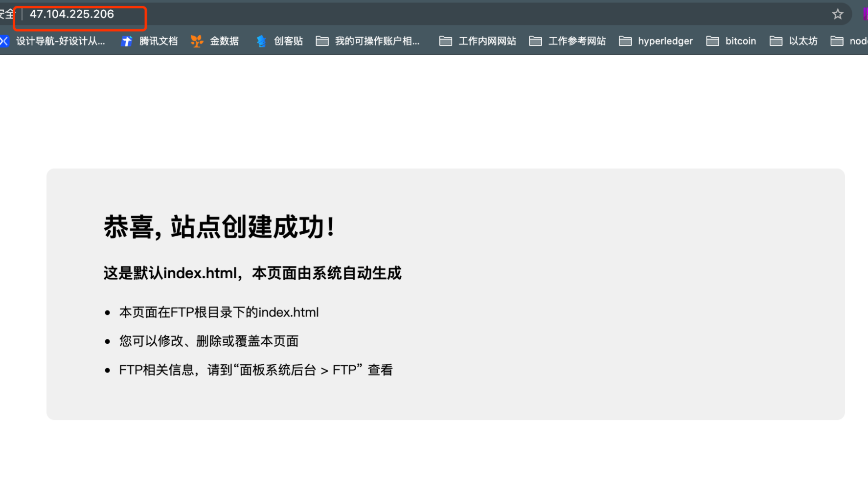Open the 设计导航-好设计从... bookmark

pyautogui.click(x=52, y=41)
